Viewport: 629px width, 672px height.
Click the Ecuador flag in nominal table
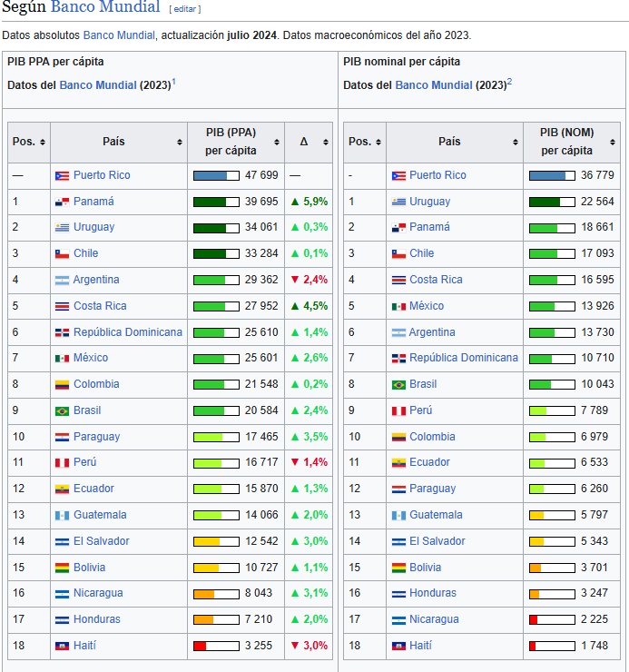click(398, 463)
